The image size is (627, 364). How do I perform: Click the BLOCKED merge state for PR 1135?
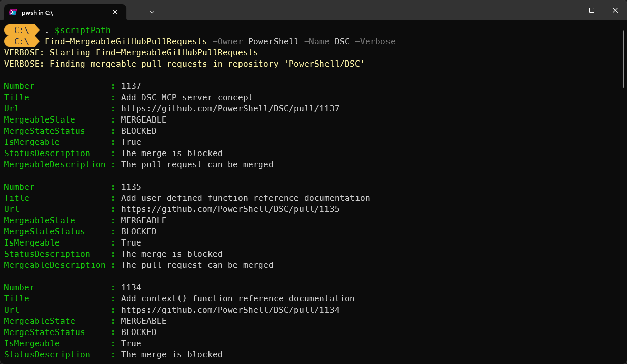pos(138,231)
